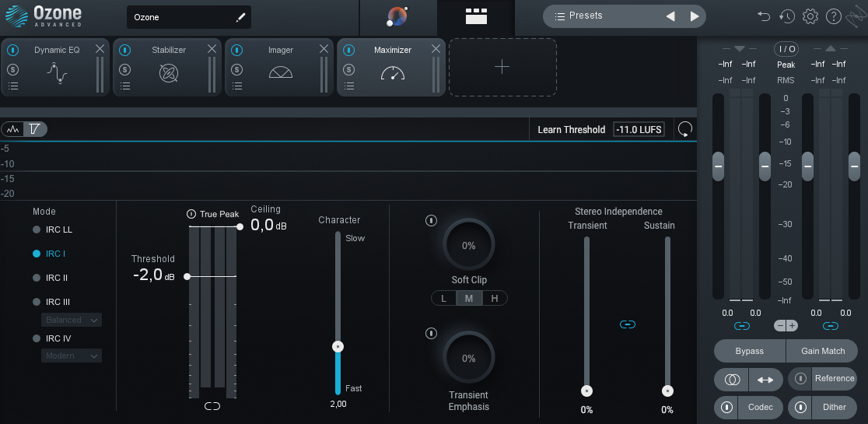Open the undo history clock icon
This screenshot has width=868, height=424.
[x=787, y=16]
